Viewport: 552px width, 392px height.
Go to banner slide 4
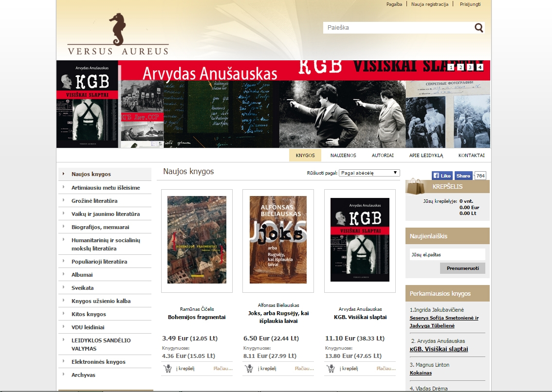(x=480, y=67)
